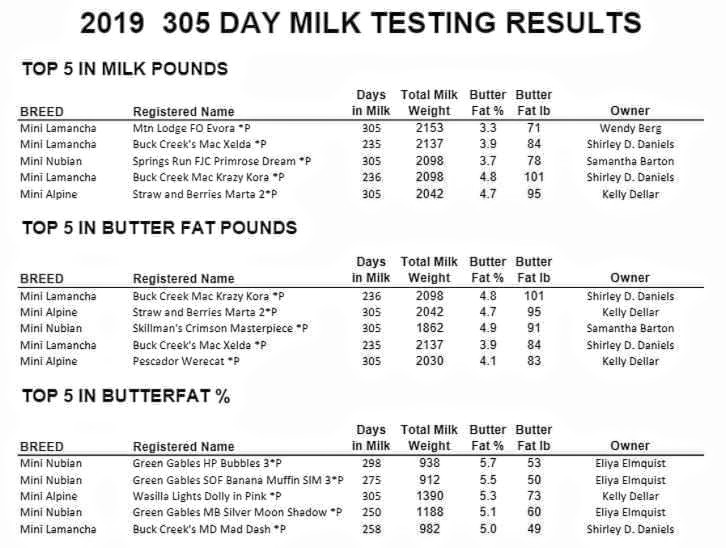The width and height of the screenshot is (726, 548).
Task: Select the Top 5 in Milk Pounds heading
Action: pyautogui.click(x=125, y=69)
